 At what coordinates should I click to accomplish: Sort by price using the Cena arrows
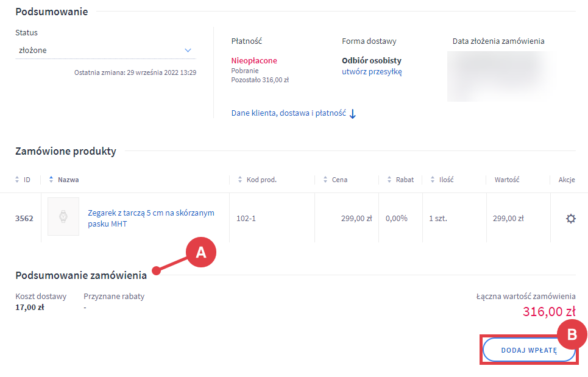pos(325,180)
